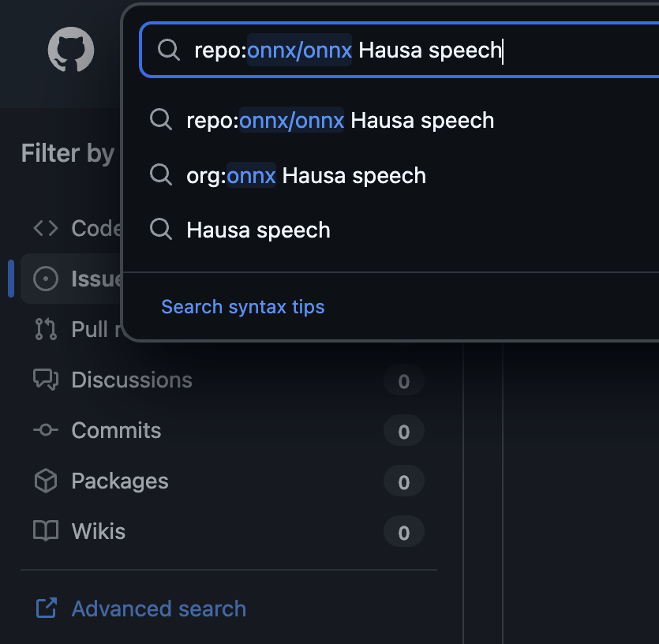Click the Packages cube icon
The height and width of the screenshot is (644, 659).
tap(46, 481)
